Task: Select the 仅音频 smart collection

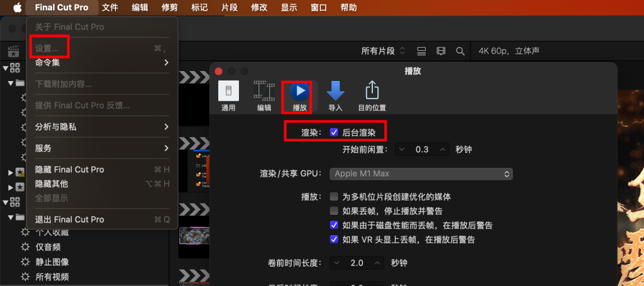Action: (48, 247)
